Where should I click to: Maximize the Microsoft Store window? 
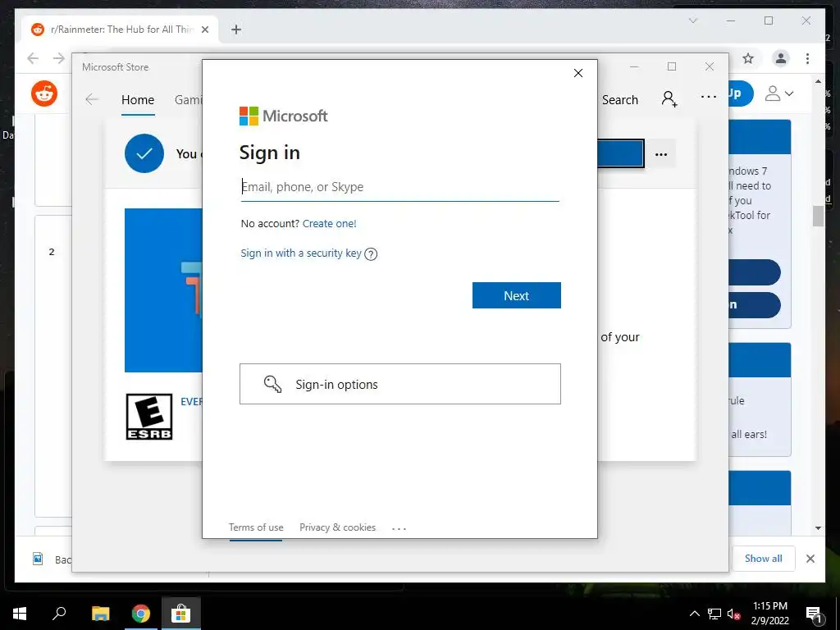click(672, 67)
